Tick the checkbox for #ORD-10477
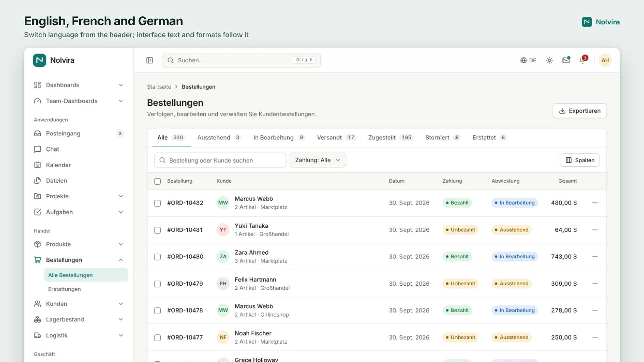This screenshot has width=644, height=362. point(157,338)
